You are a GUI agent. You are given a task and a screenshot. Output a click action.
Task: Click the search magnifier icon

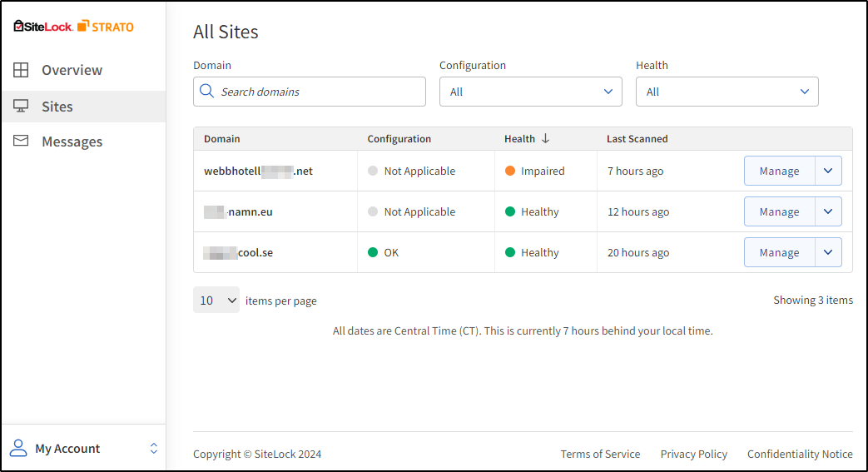[x=206, y=91]
